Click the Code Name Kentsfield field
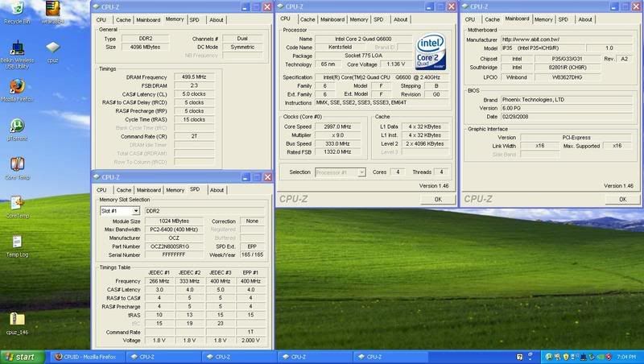This screenshot has width=644, height=364. (340, 48)
